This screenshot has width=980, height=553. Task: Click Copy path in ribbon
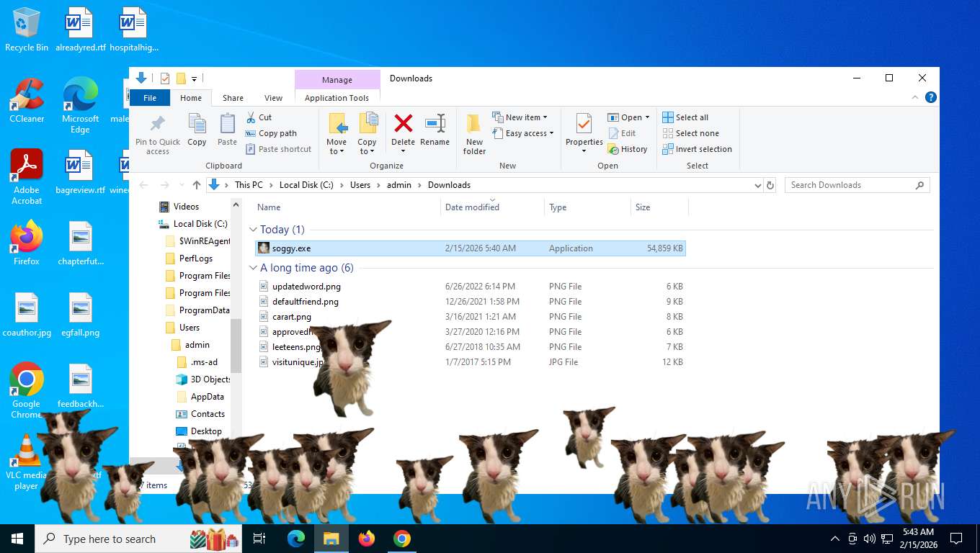tap(271, 133)
